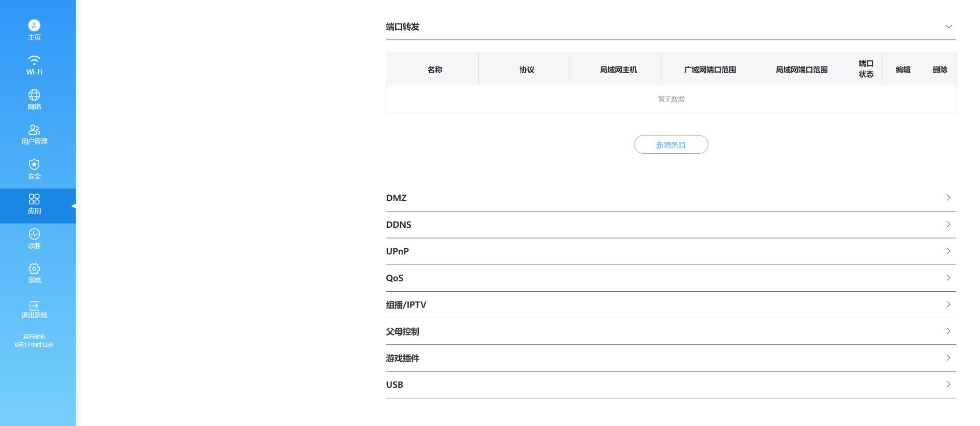
Task: Expand the 游戏插件 section
Action: pyautogui.click(x=948, y=358)
